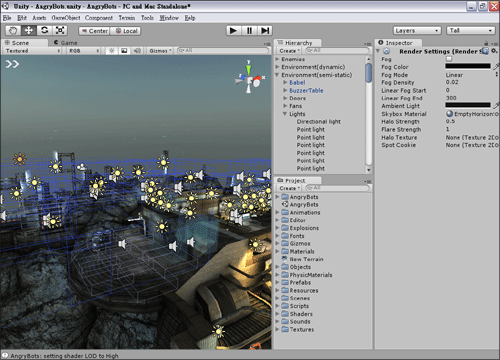Screen dimensions: 500x360
Task: Open the Hierarchy panel options menu
Action: (x=367, y=44)
